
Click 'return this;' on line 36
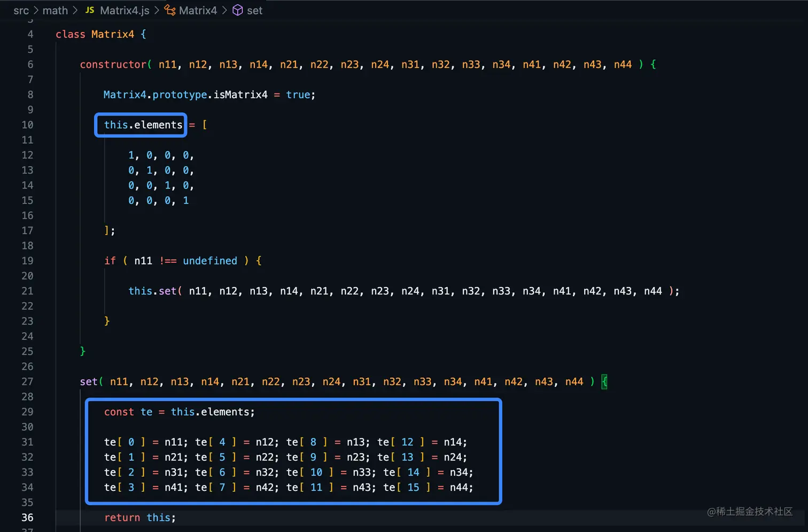(140, 518)
